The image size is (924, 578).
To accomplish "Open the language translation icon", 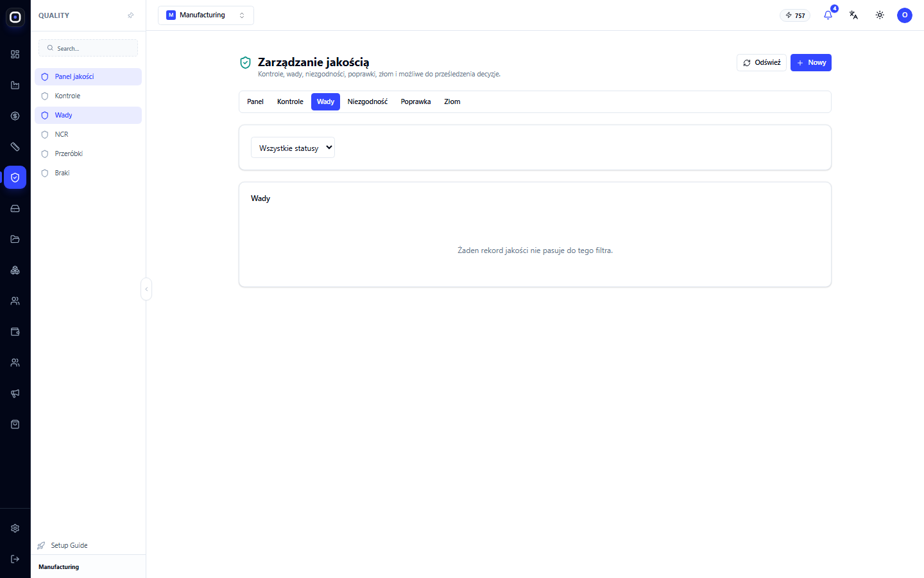I will click(853, 15).
